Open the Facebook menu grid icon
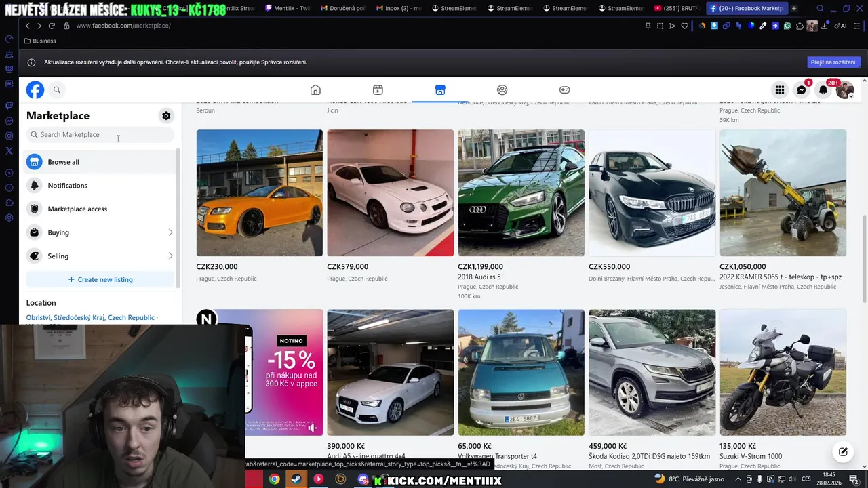The image size is (868, 488). pyautogui.click(x=780, y=89)
